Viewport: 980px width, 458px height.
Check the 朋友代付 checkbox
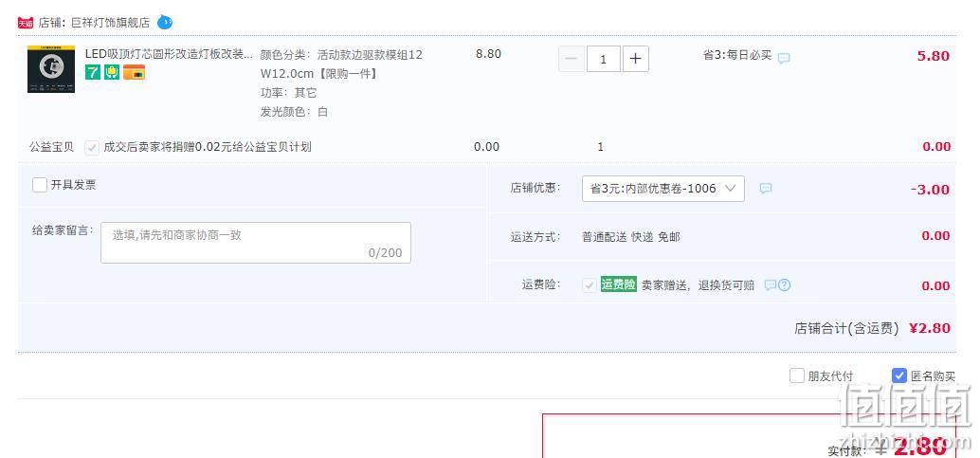tap(797, 376)
